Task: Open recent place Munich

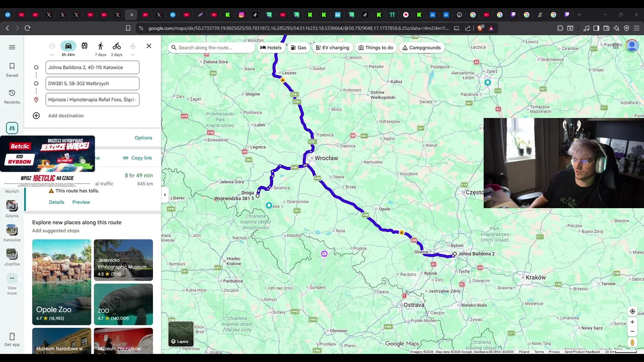Action: (x=12, y=192)
